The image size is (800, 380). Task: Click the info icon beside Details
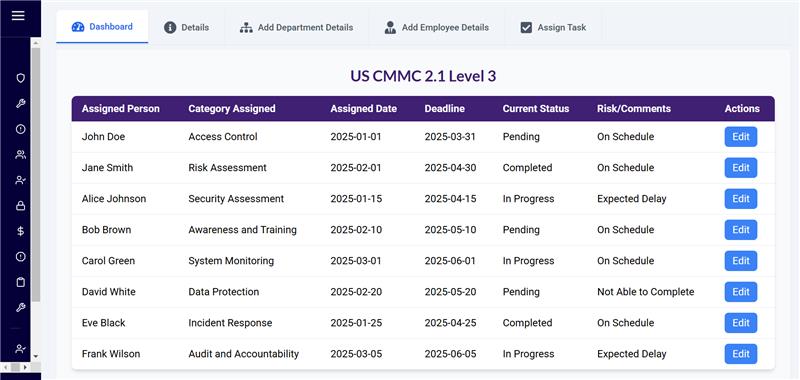click(170, 28)
